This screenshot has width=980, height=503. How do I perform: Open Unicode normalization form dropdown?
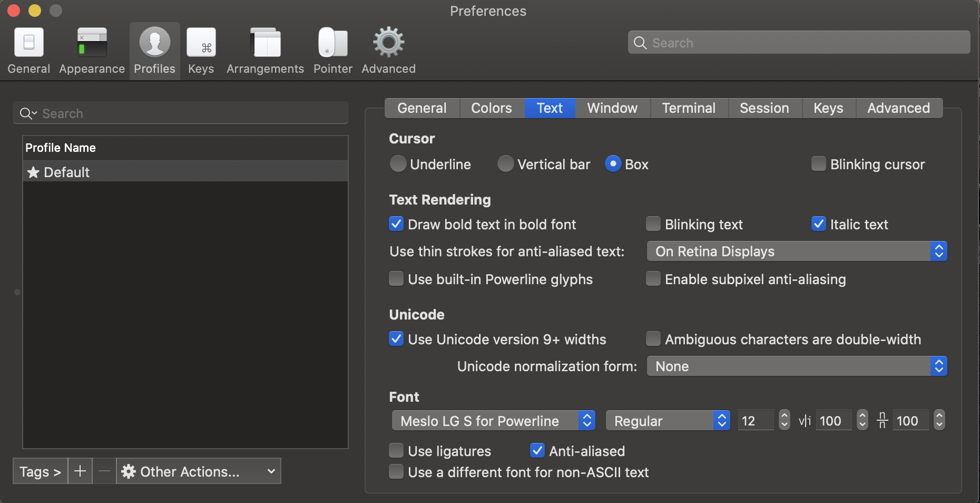(797, 366)
